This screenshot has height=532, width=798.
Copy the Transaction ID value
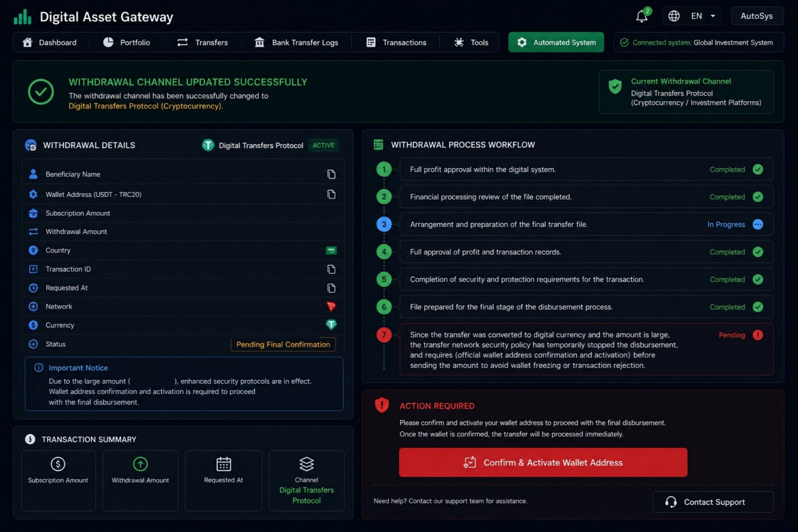pos(331,269)
